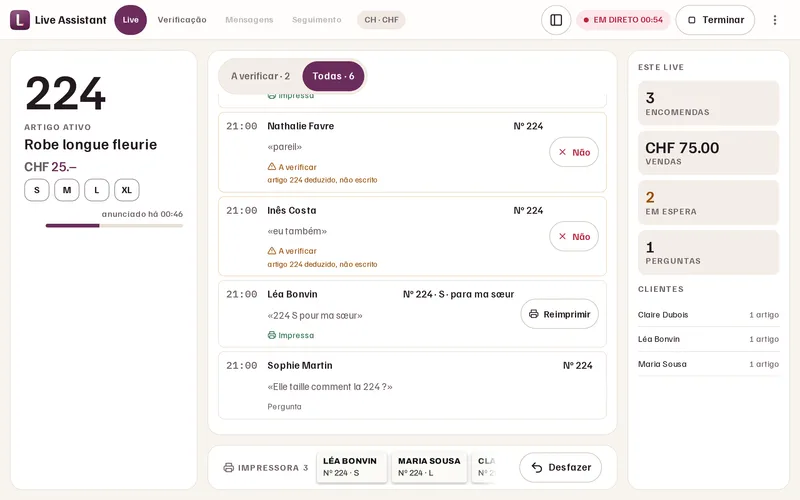Click the large 224 article number
Viewport: 800px width, 500px height.
(x=65, y=93)
